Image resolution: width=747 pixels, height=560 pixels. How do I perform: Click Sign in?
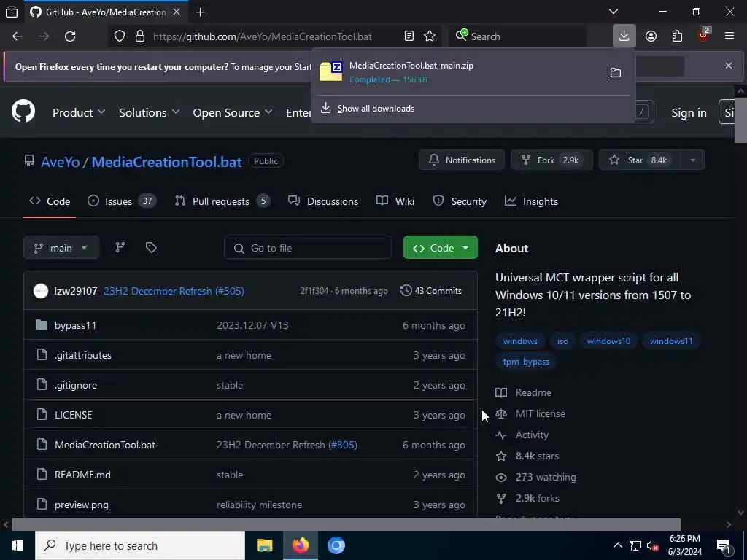[x=689, y=112]
